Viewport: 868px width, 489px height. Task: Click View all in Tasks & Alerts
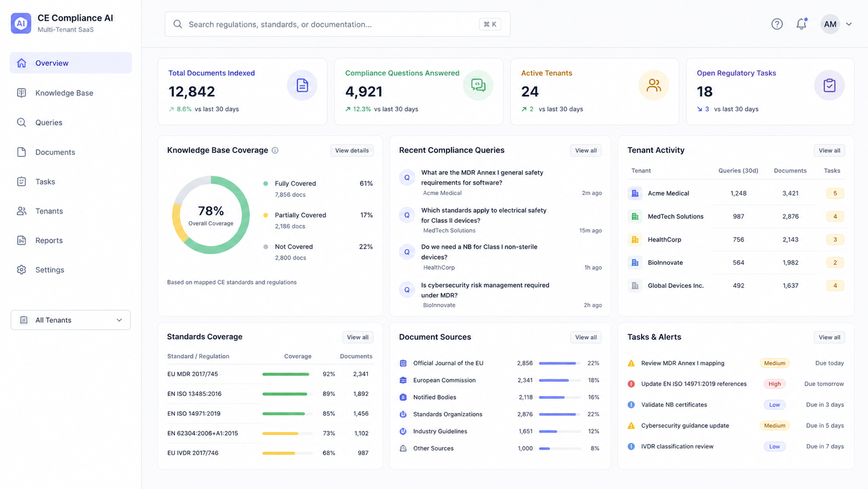(x=830, y=337)
